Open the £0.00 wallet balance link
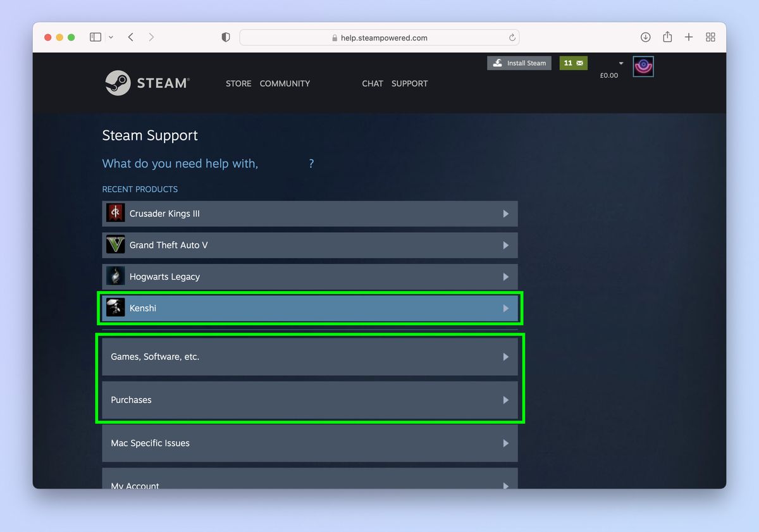The width and height of the screenshot is (759, 532). point(609,75)
